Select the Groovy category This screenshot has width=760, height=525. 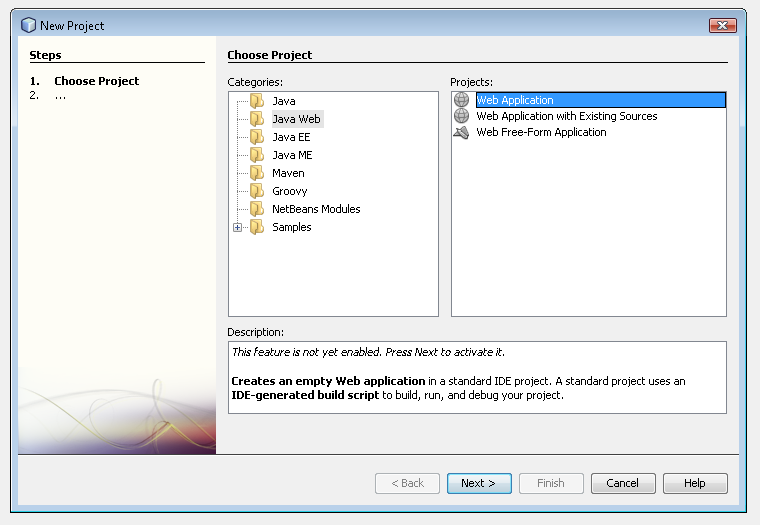click(x=290, y=191)
